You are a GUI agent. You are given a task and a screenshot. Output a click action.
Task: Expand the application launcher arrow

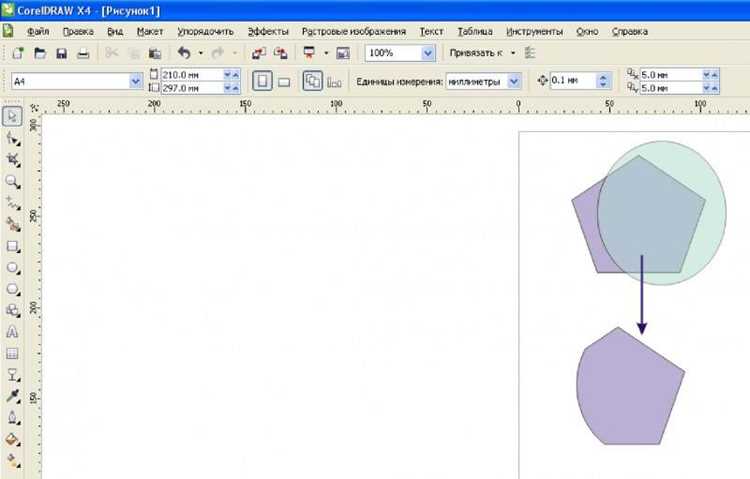pos(326,53)
